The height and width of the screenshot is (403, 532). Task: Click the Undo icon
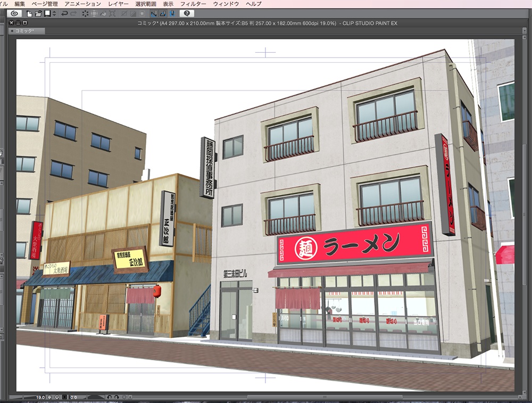(65, 15)
